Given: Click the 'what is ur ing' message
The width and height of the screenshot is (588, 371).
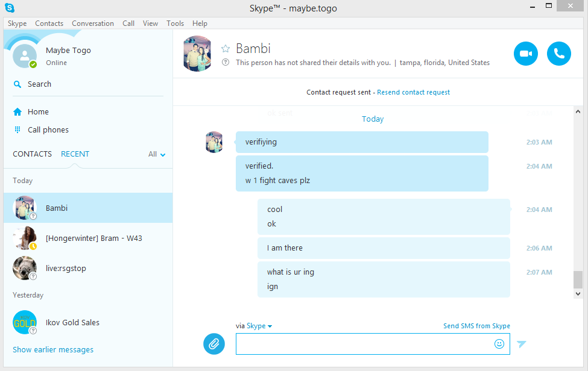Looking at the screenshot, I should click(x=291, y=272).
